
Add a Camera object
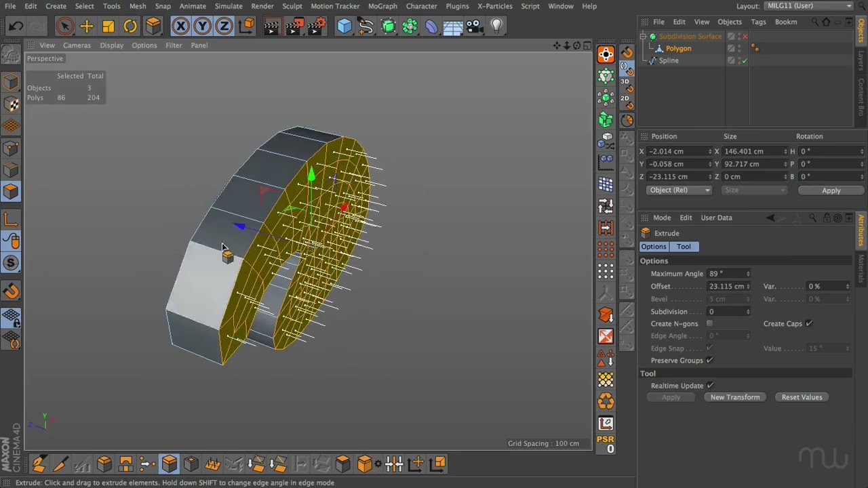pos(475,26)
